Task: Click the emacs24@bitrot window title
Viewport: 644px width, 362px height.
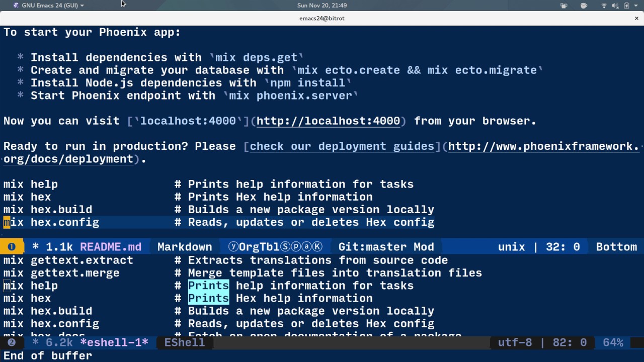Action: (x=322, y=18)
